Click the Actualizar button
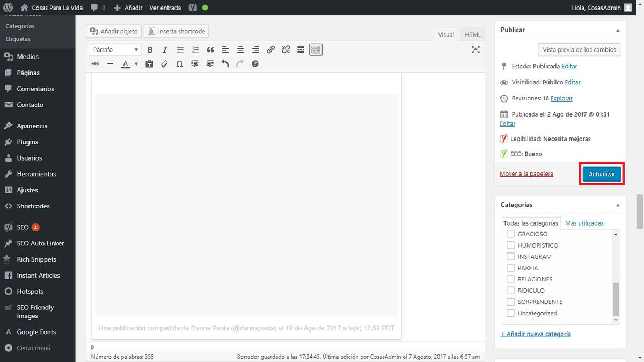 pyautogui.click(x=602, y=174)
